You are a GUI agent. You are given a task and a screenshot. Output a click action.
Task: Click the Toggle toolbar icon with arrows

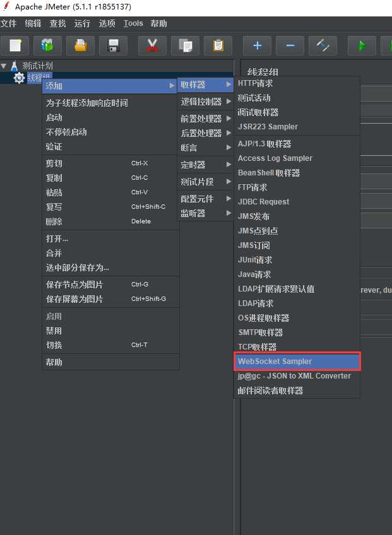pos(323,45)
